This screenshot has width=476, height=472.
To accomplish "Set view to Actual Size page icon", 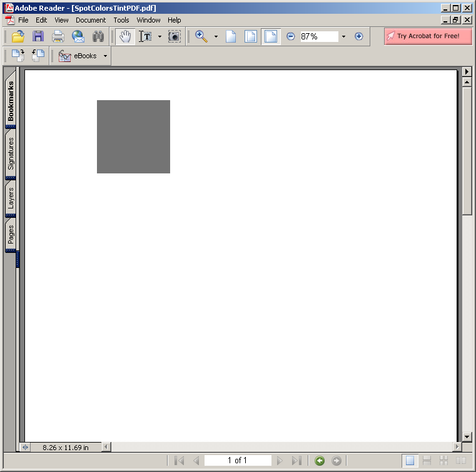I will (x=231, y=36).
